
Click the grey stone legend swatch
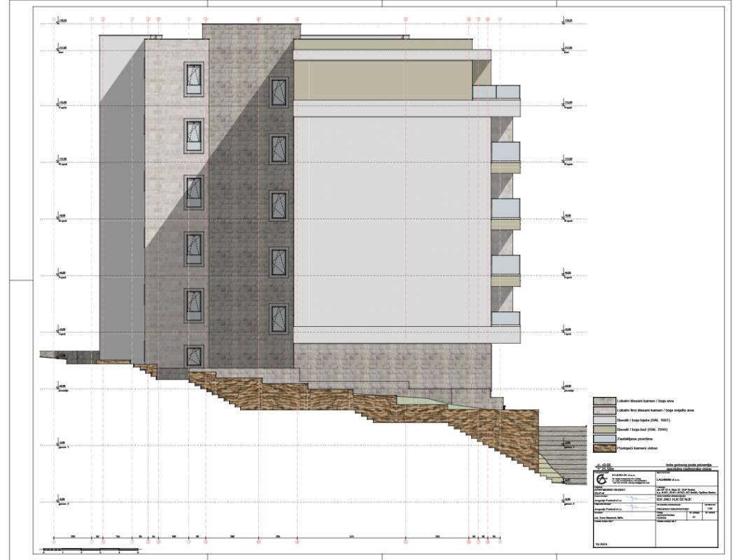click(602, 400)
